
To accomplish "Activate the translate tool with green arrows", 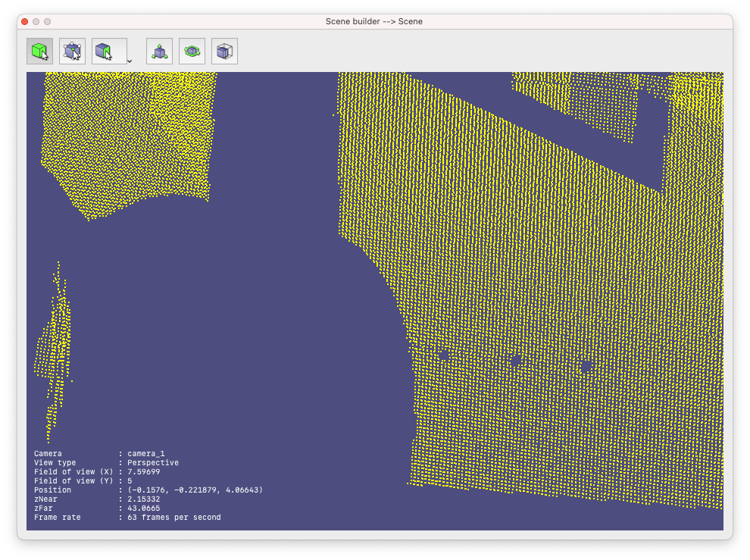I will point(158,51).
